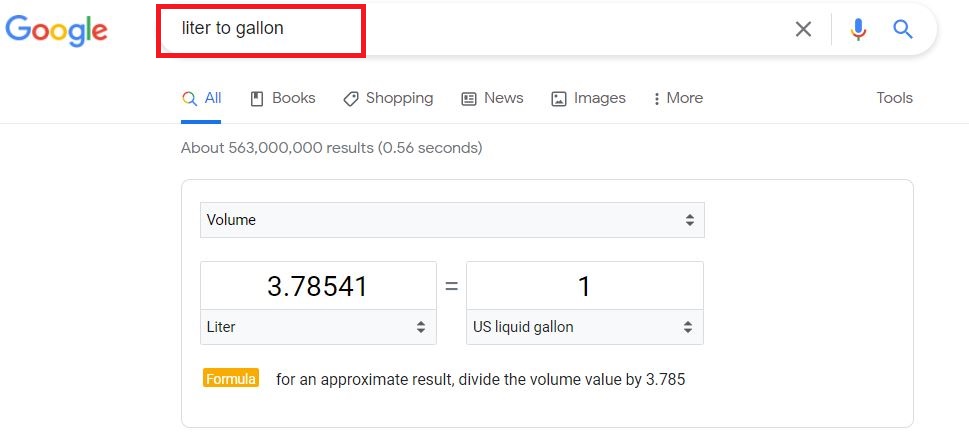The width and height of the screenshot is (969, 433).
Task: Click the blue magnifier search icon
Action: [x=903, y=29]
